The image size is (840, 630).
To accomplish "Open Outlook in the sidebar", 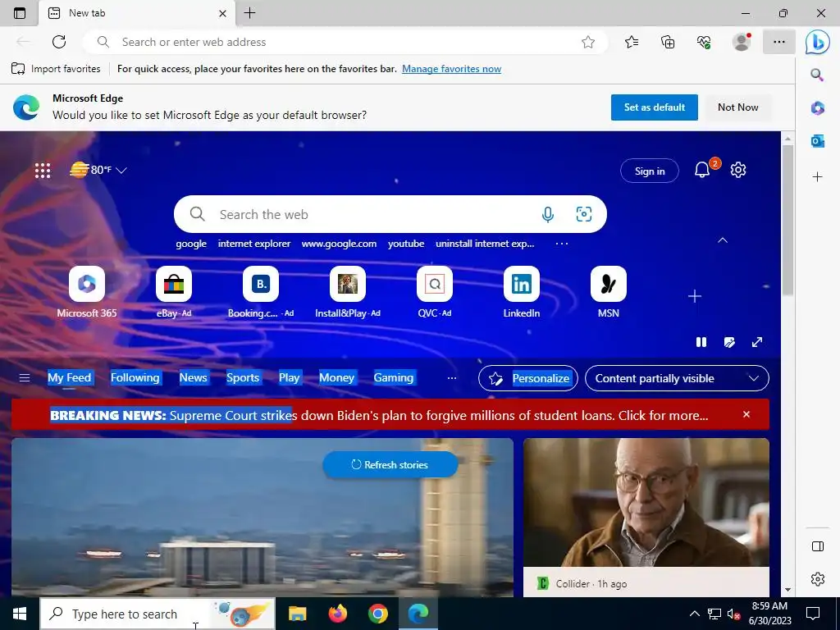I will [x=817, y=141].
